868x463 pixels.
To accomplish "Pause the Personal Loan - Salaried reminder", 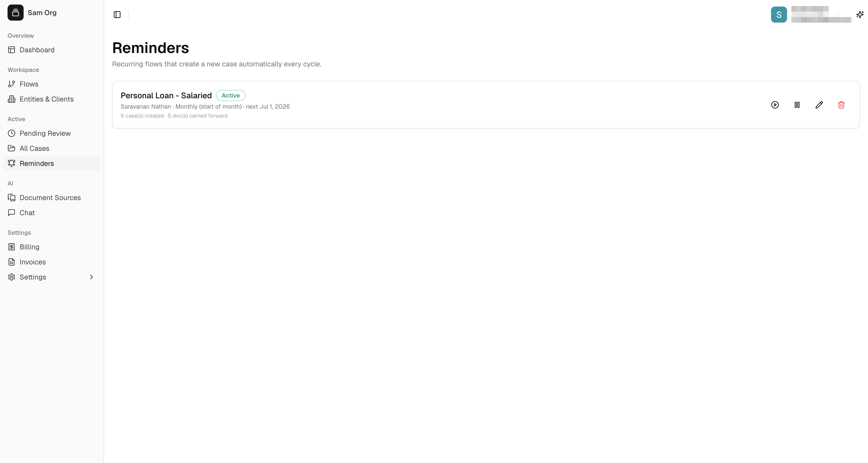I will pyautogui.click(x=797, y=105).
